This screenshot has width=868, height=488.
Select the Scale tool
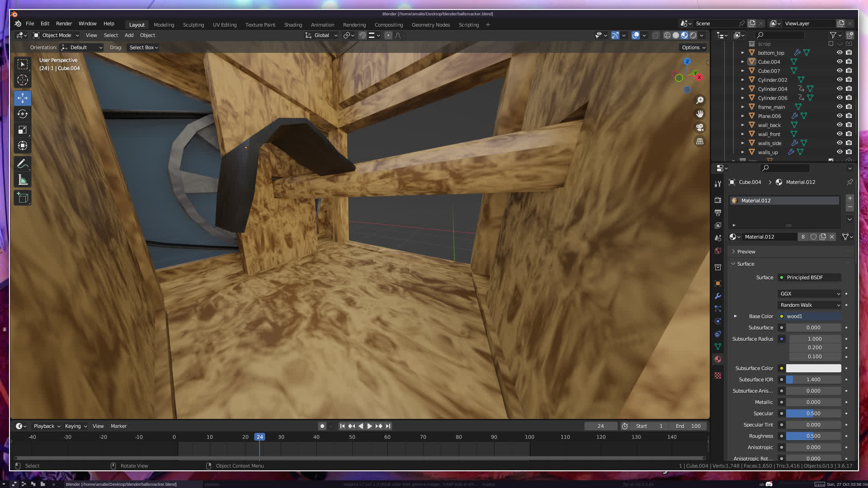(23, 130)
